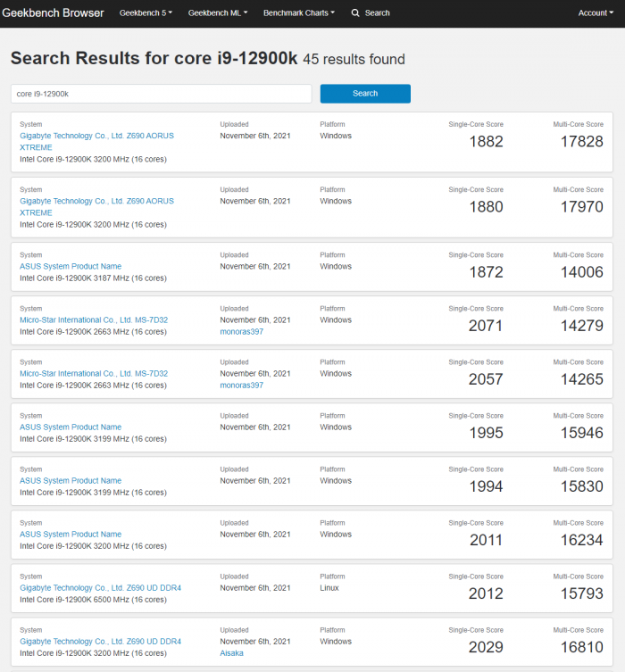The height and width of the screenshot is (672, 625).
Task: Open ASUS System Product Name result scoring 1872
Action: tap(71, 266)
